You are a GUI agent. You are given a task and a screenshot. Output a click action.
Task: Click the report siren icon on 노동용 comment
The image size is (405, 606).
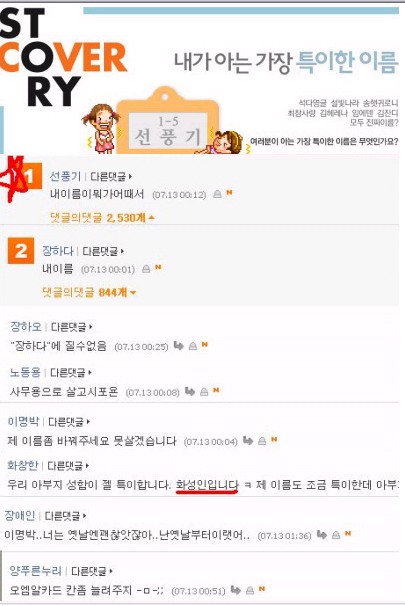click(x=204, y=392)
